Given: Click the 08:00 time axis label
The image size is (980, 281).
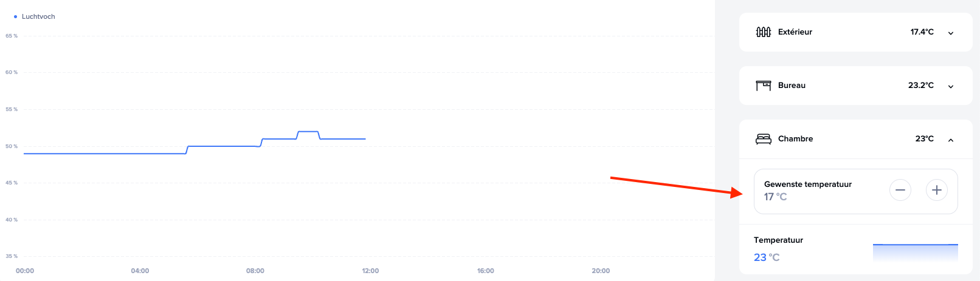Looking at the screenshot, I should coord(255,271).
